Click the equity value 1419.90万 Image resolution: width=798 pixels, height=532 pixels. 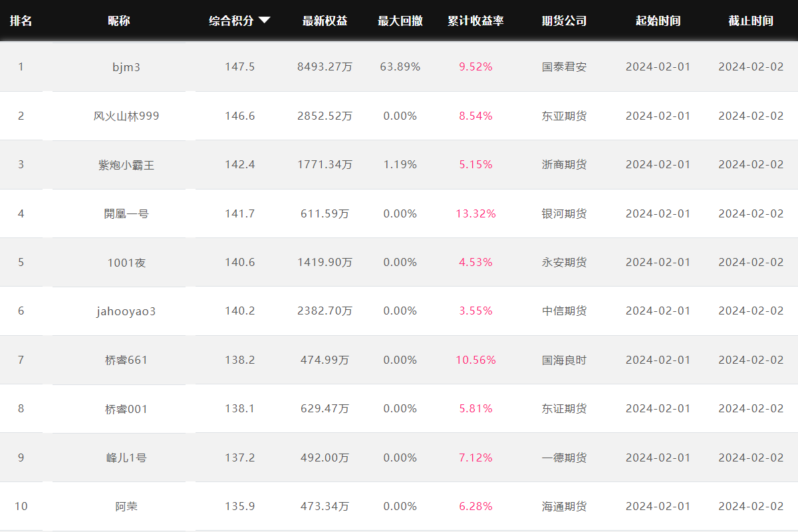click(x=325, y=262)
